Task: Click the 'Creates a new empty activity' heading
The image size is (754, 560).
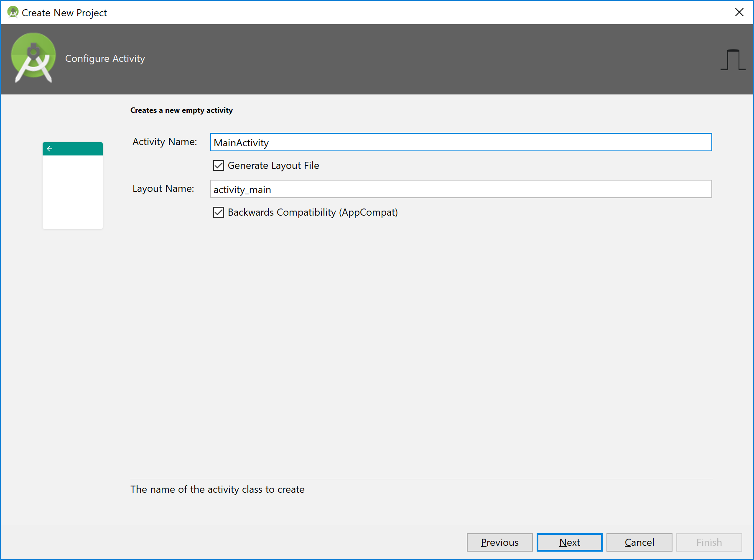Action: click(181, 110)
